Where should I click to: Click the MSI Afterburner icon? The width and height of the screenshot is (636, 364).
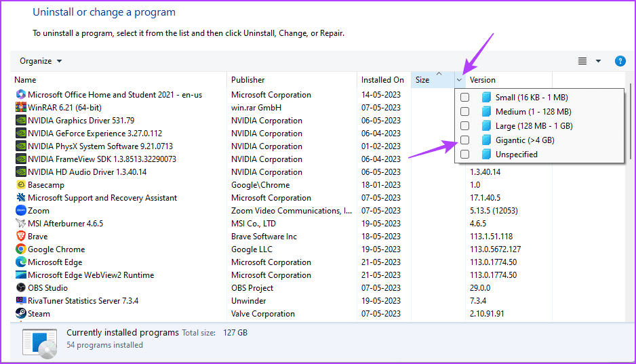pos(21,223)
